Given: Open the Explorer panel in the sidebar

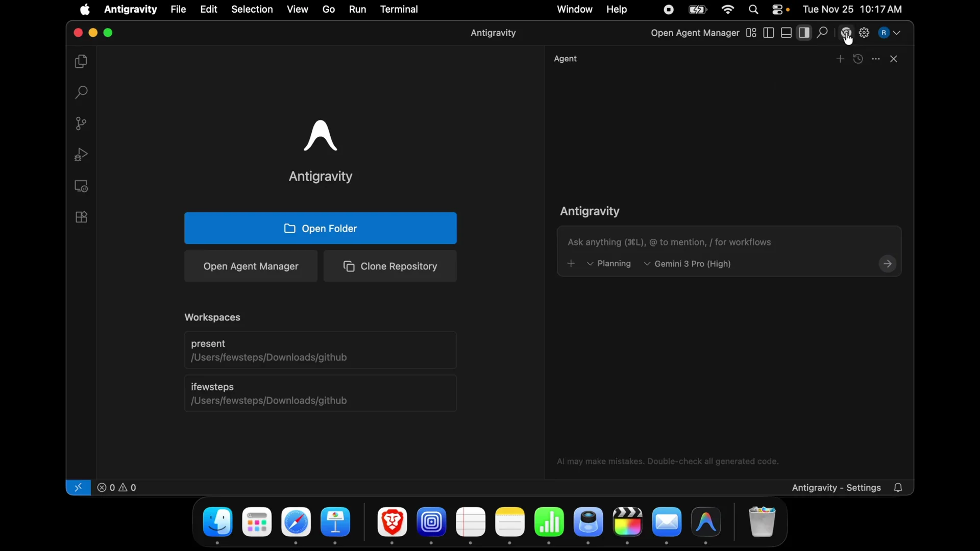Looking at the screenshot, I should point(81,61).
